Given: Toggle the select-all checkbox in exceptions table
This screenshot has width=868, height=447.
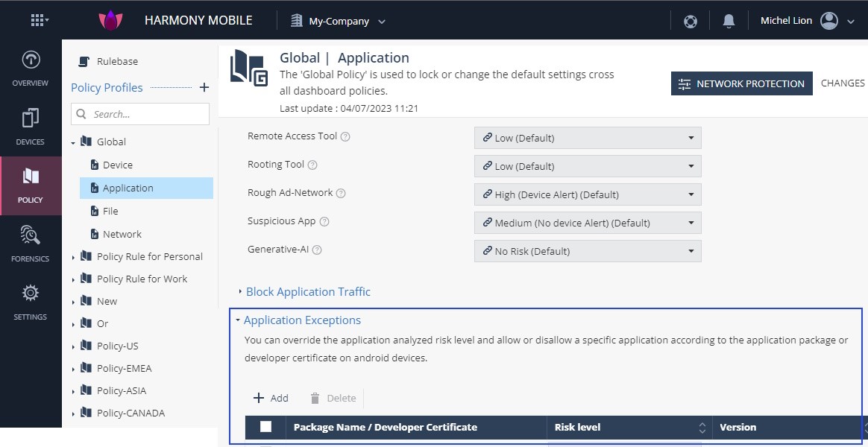Looking at the screenshot, I should (x=265, y=427).
